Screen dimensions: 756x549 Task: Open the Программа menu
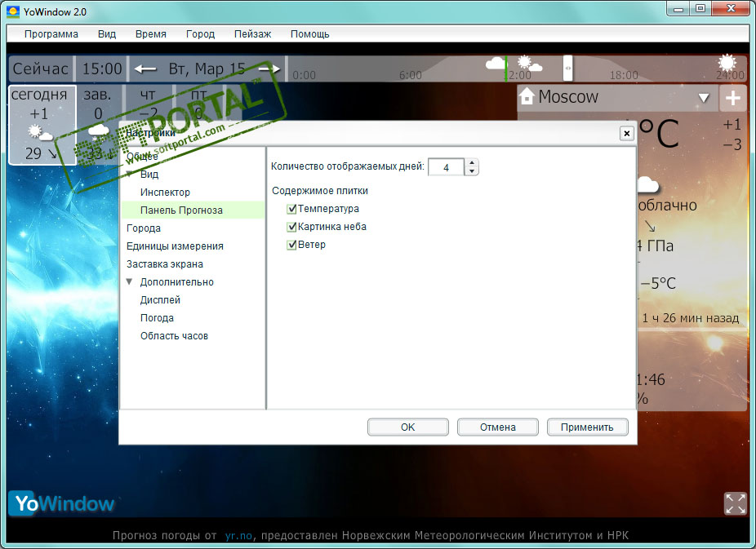(51, 34)
